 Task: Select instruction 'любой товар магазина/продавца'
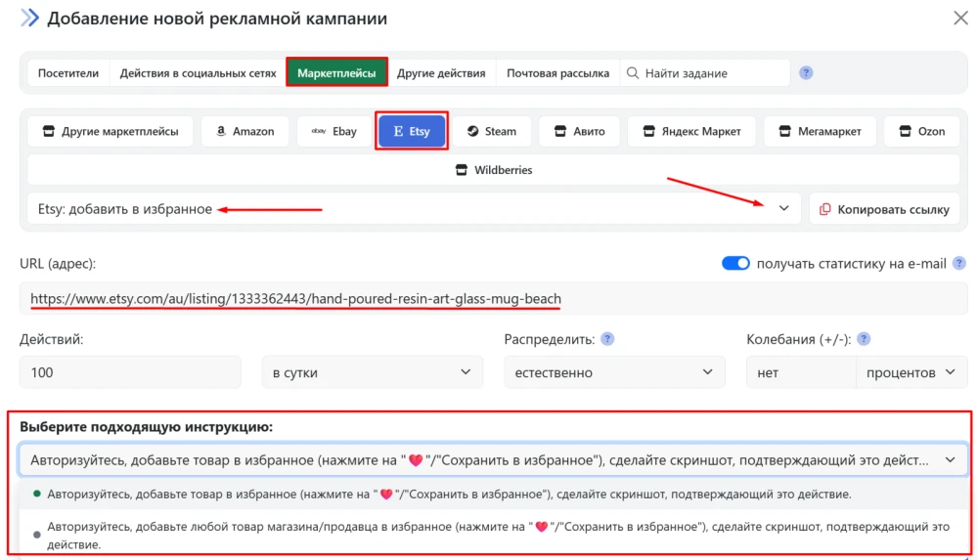(x=493, y=535)
